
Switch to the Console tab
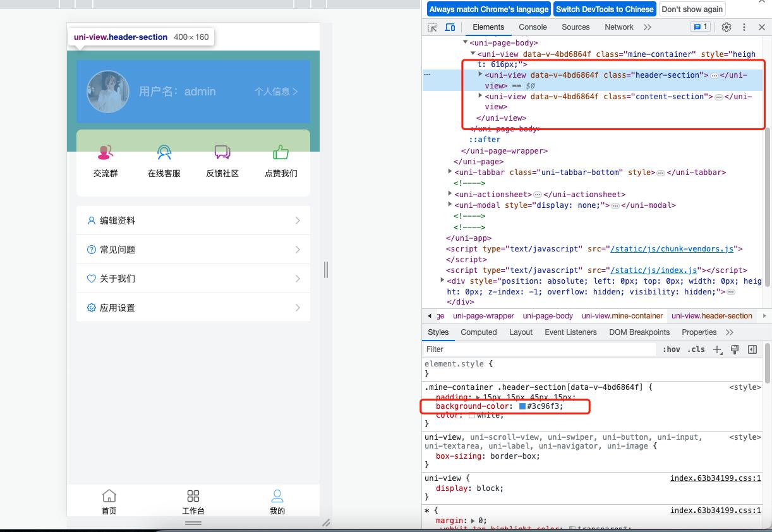pyautogui.click(x=533, y=27)
